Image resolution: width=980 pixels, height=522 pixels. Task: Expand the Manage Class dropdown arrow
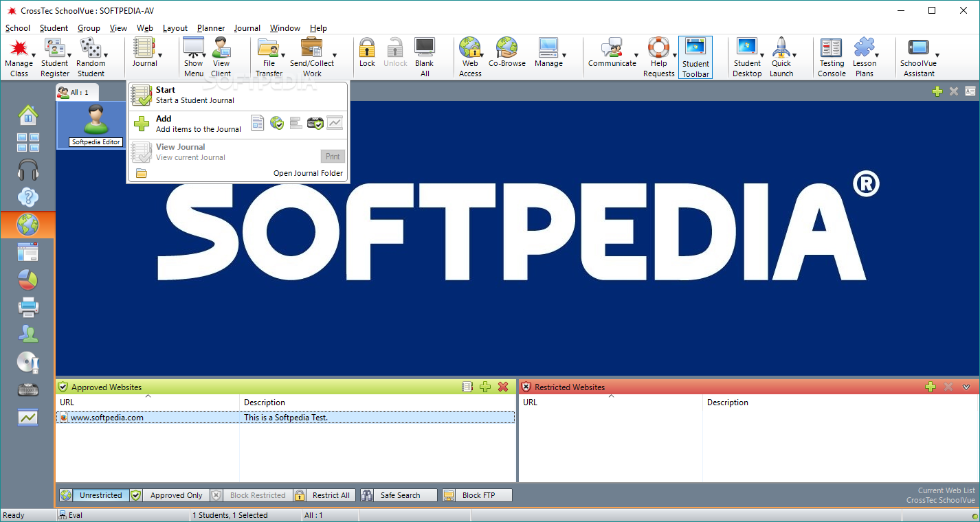(x=34, y=56)
